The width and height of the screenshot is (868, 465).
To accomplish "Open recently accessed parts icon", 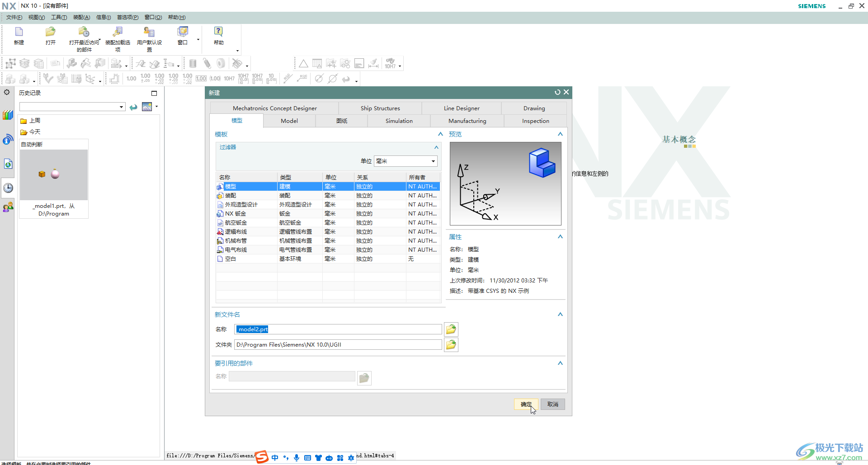I will click(84, 32).
